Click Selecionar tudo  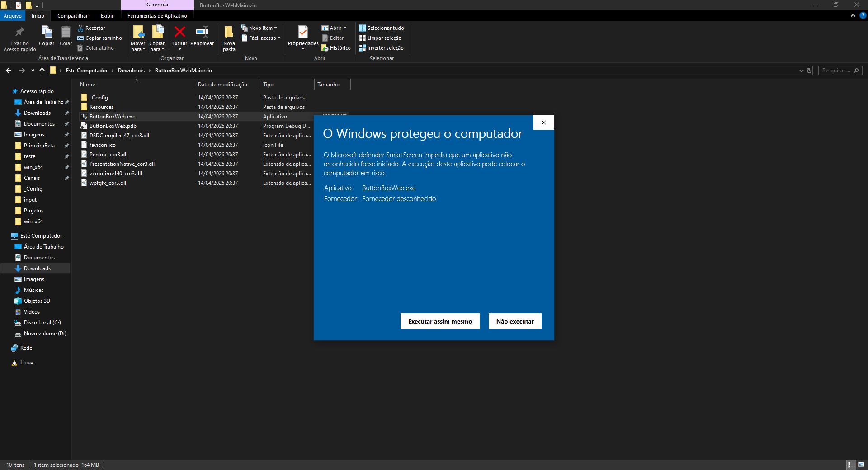382,28
